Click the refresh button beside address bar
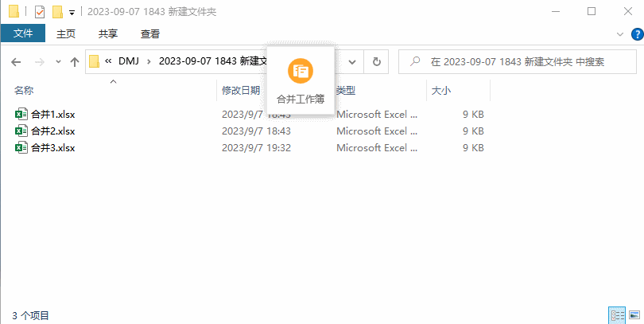Viewport: 644px width, 324px height. [x=377, y=62]
